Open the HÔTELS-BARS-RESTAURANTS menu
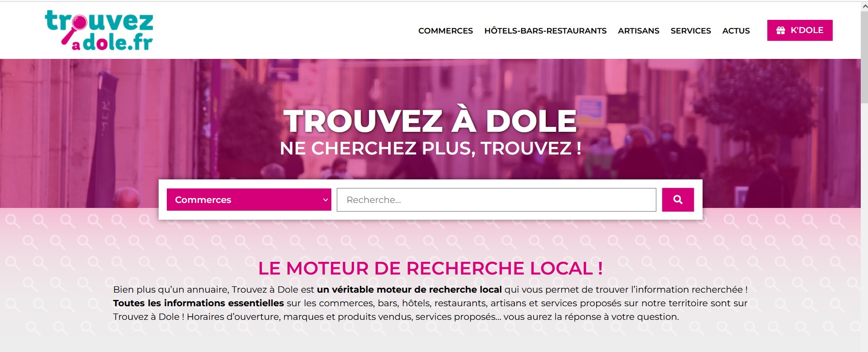The width and height of the screenshot is (868, 352). coord(545,31)
